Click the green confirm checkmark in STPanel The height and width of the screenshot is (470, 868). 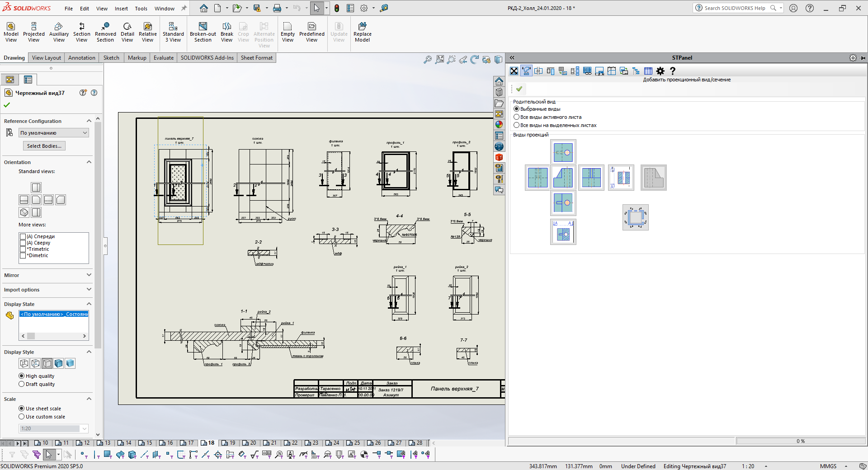point(519,89)
